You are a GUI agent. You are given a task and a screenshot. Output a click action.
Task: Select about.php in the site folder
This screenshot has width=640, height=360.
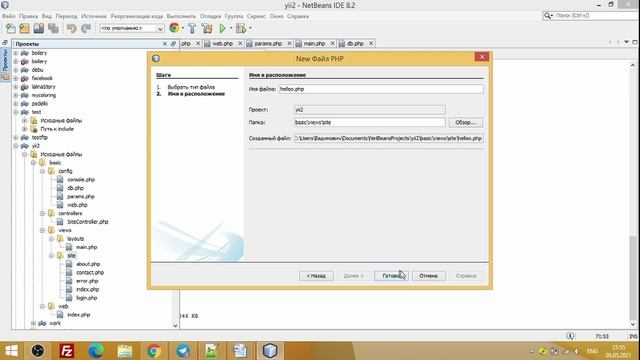tap(88, 264)
